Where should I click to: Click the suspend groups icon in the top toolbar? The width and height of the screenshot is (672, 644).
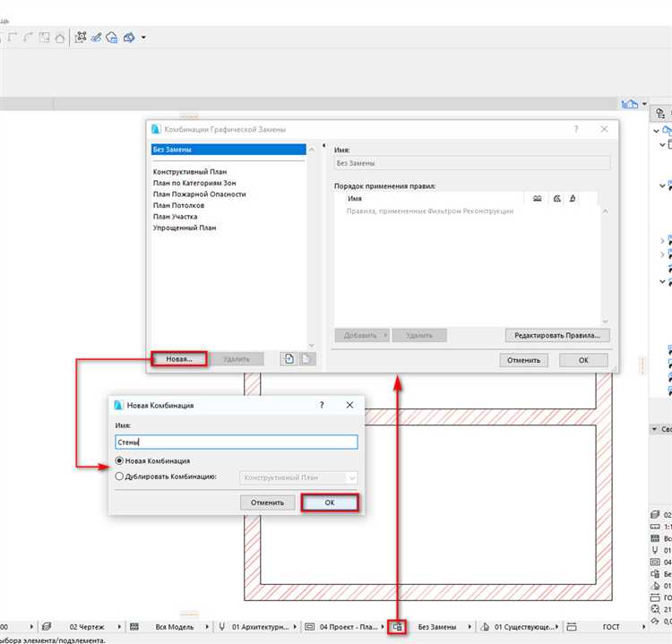pyautogui.click(x=80, y=38)
